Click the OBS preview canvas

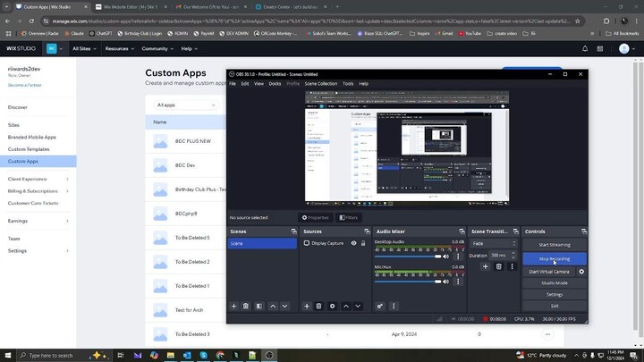[x=407, y=148]
